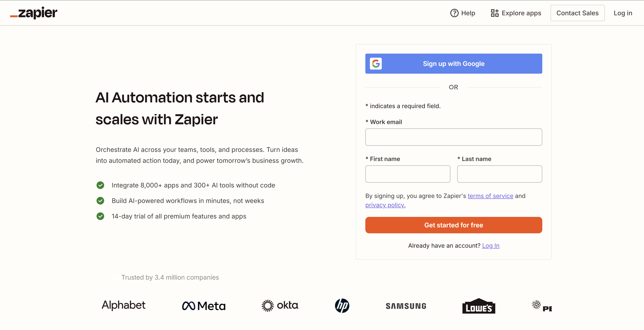
Task: Focus the Work email field
Action: pyautogui.click(x=453, y=137)
